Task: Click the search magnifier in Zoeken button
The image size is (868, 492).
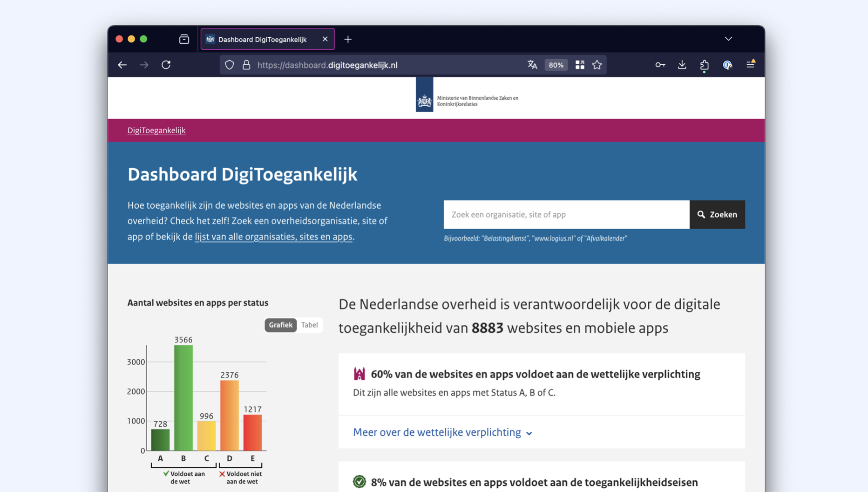Action: 701,214
